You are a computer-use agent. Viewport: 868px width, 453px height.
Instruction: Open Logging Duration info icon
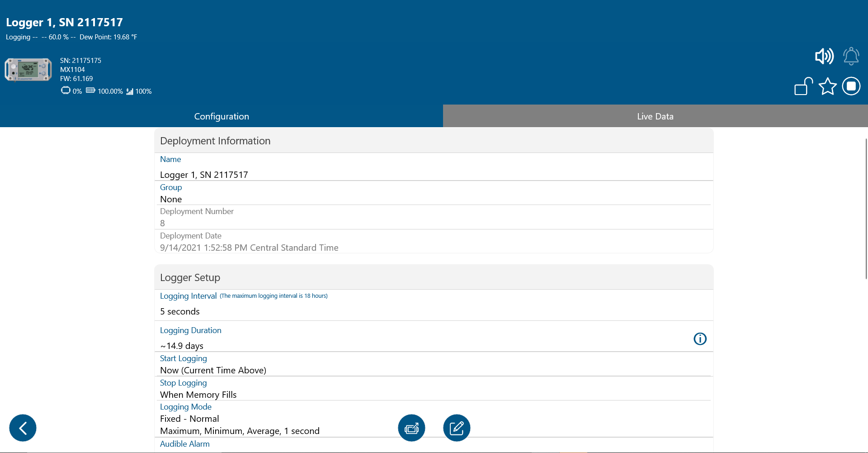(x=700, y=339)
